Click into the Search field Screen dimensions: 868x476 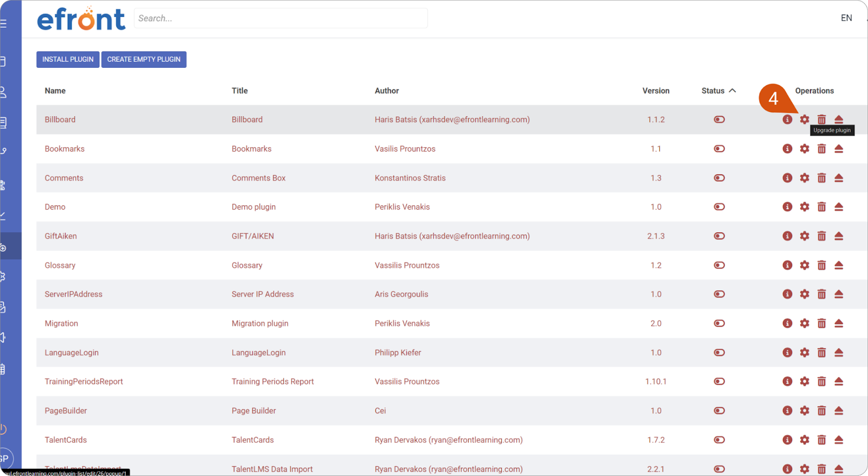(x=280, y=18)
